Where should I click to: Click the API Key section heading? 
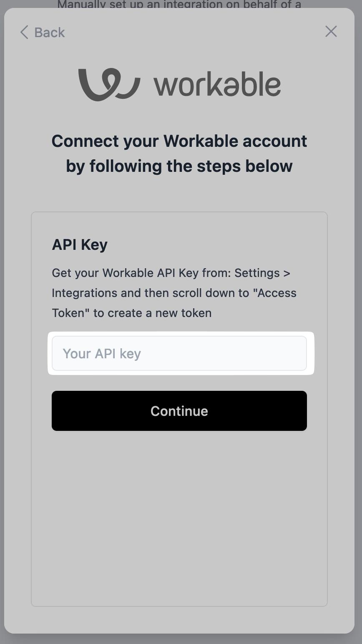pos(80,244)
